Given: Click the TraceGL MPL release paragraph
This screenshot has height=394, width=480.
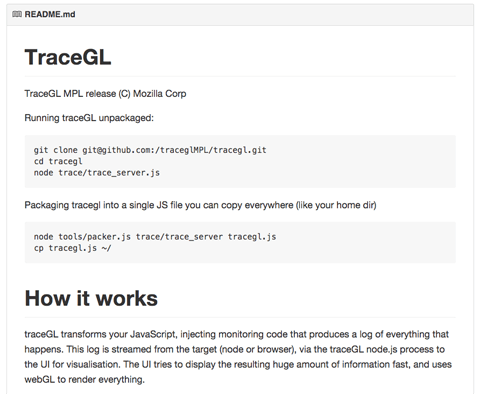Looking at the screenshot, I should [x=105, y=94].
